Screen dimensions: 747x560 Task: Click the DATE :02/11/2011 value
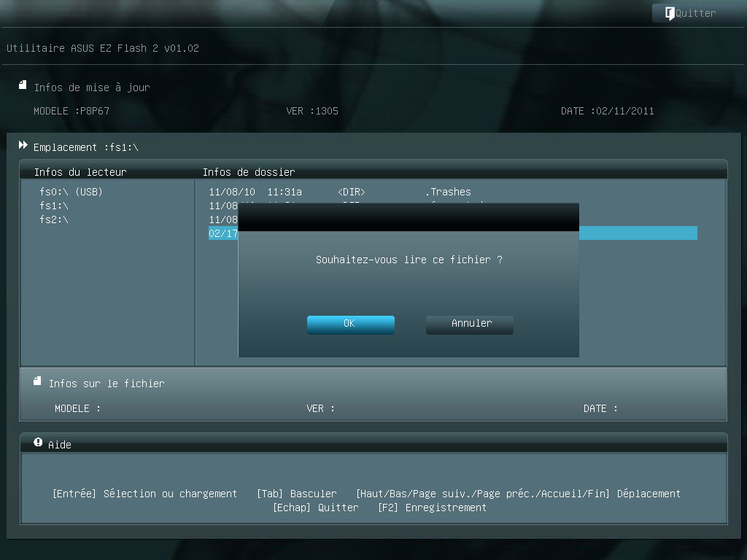607,111
